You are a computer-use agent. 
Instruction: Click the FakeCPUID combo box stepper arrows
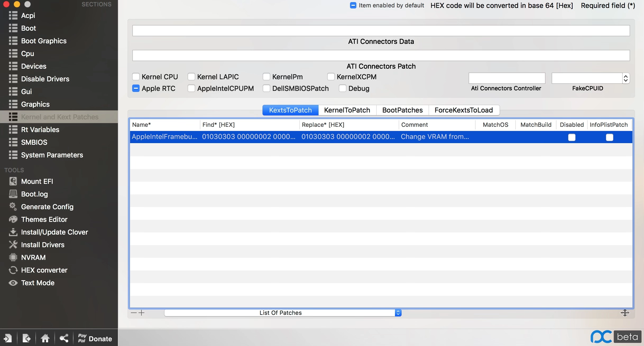point(626,78)
